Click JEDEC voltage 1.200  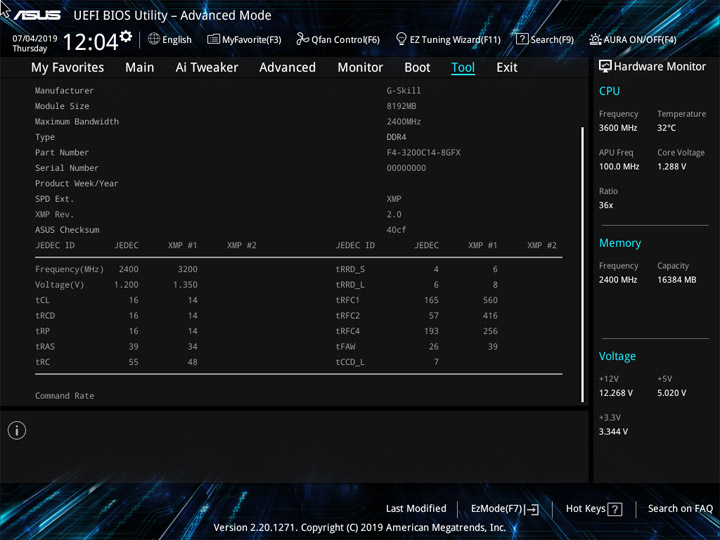(x=126, y=285)
